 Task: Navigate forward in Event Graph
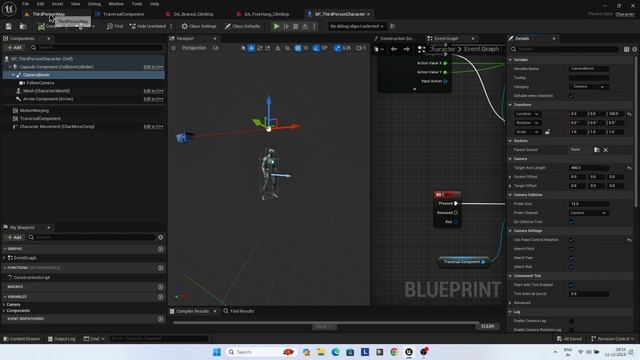coord(407,49)
